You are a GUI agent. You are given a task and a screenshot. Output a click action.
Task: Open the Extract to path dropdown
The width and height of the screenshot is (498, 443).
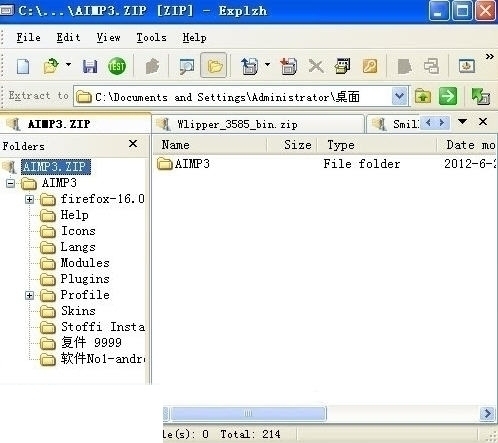[x=399, y=96]
